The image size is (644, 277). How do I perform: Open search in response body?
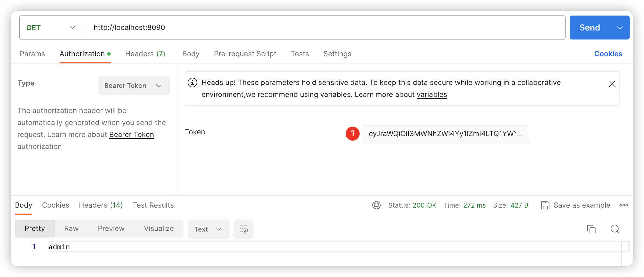pos(615,229)
